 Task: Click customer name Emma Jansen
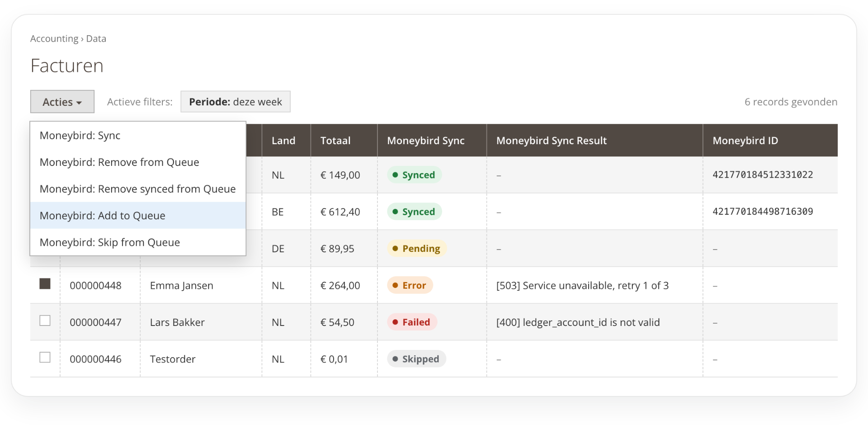[x=182, y=286]
